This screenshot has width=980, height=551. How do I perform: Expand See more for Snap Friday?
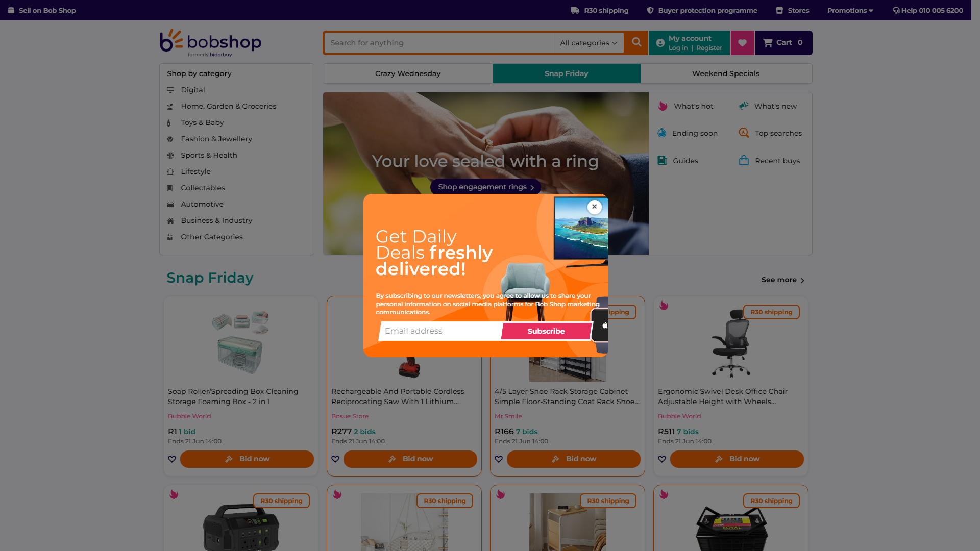[783, 280]
